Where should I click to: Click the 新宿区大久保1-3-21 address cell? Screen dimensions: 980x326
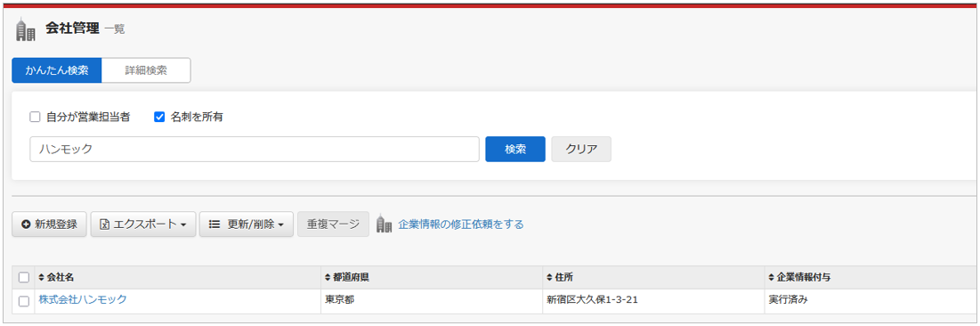(652, 301)
